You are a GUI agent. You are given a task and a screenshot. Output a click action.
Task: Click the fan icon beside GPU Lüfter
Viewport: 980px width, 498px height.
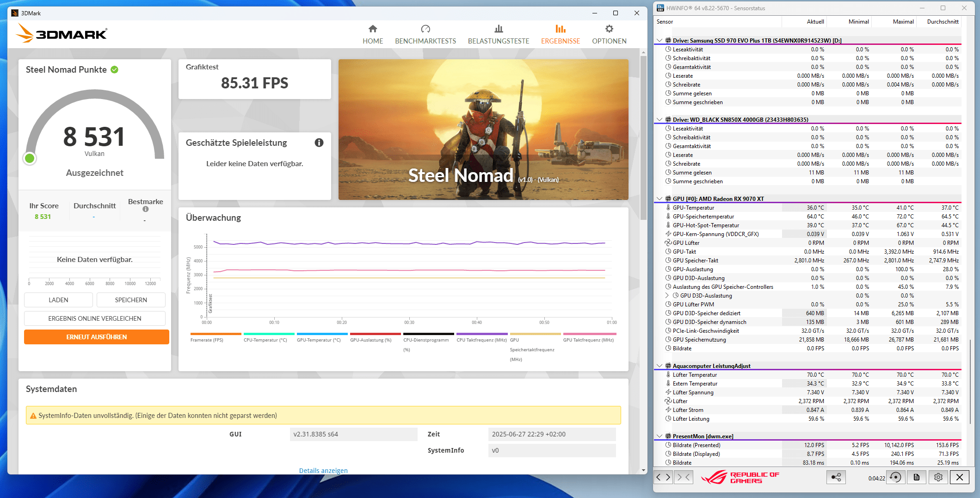[x=668, y=243]
